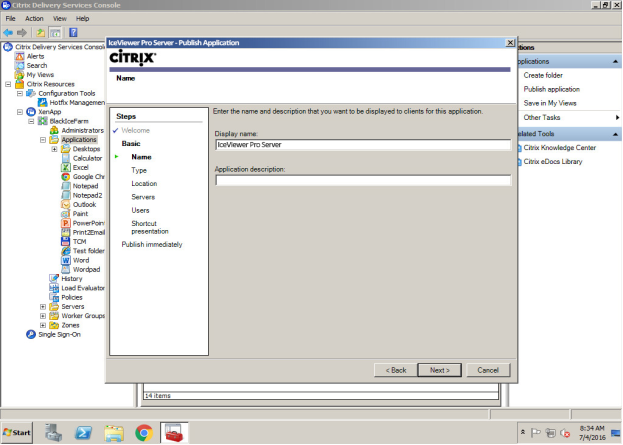Viewport: 623px width, 445px height.
Task: Click the Display name text field
Action: coord(363,145)
